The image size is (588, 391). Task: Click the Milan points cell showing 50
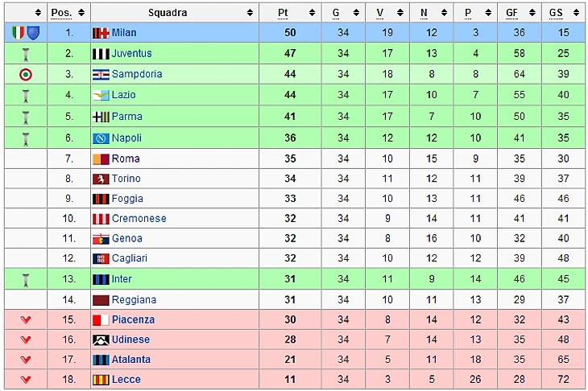290,33
